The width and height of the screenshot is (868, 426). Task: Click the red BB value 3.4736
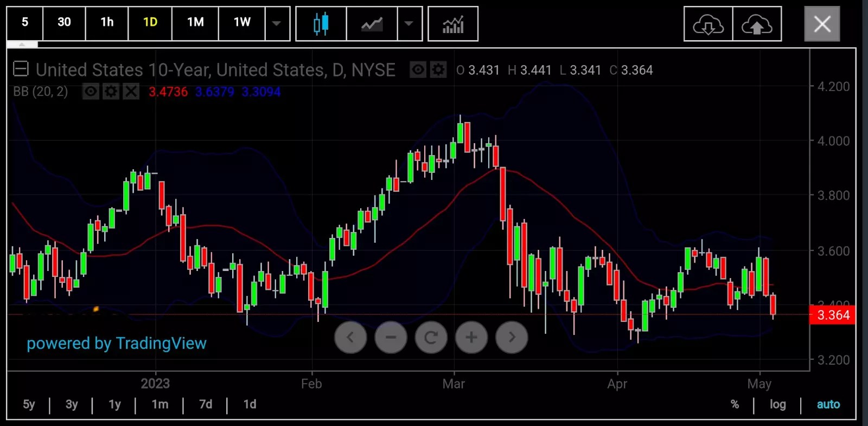pyautogui.click(x=168, y=92)
